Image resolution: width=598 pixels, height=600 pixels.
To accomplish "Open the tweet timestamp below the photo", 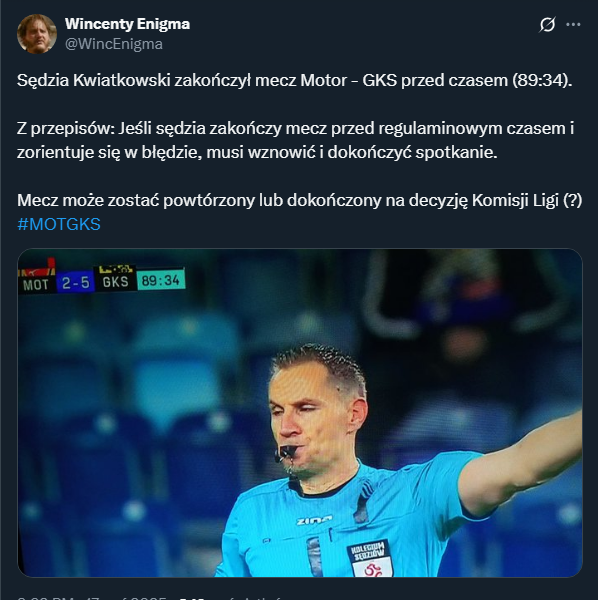I will (x=92, y=598).
